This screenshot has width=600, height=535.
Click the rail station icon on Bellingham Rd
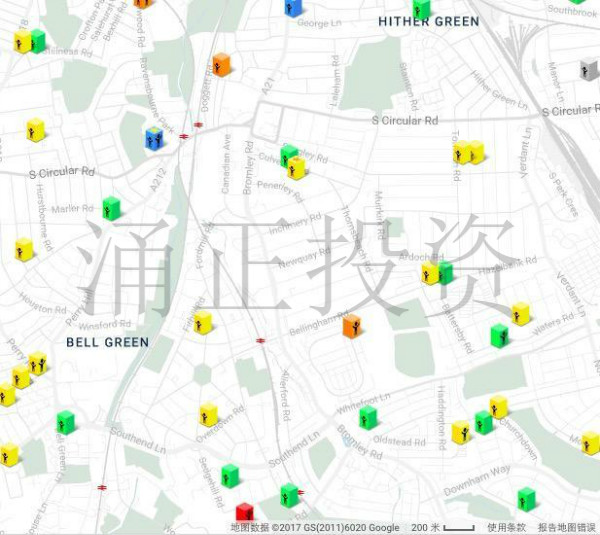coord(261,340)
